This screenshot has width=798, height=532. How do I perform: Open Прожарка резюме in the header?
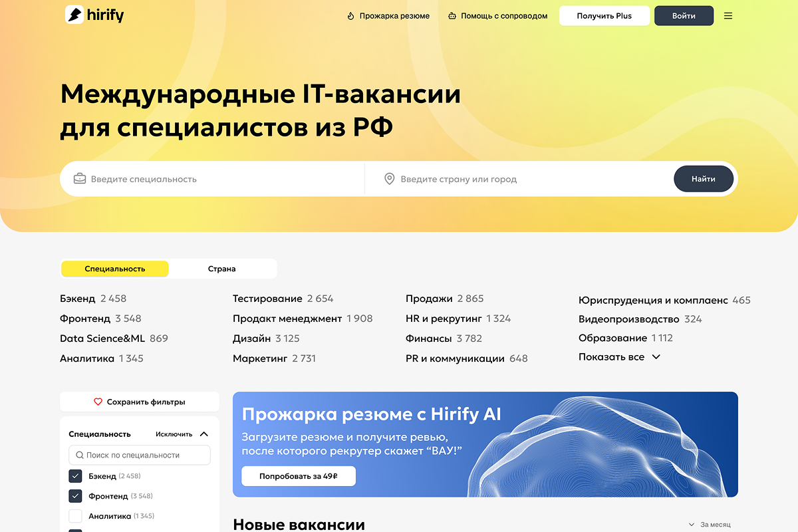click(x=388, y=16)
